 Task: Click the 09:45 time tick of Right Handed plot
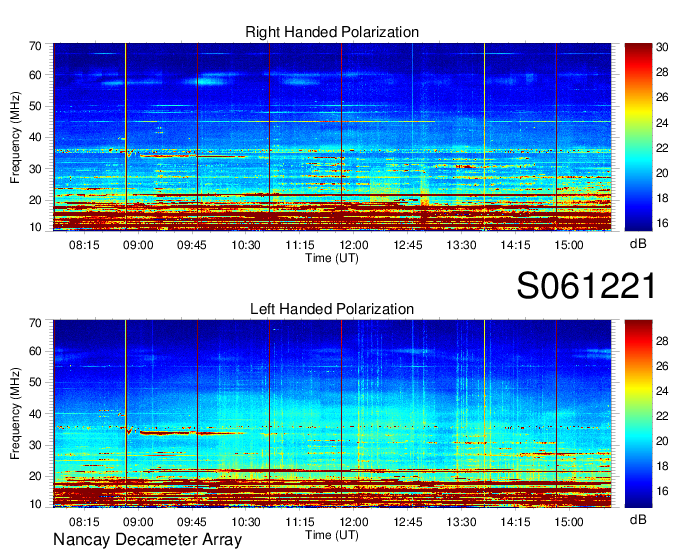[x=192, y=245]
